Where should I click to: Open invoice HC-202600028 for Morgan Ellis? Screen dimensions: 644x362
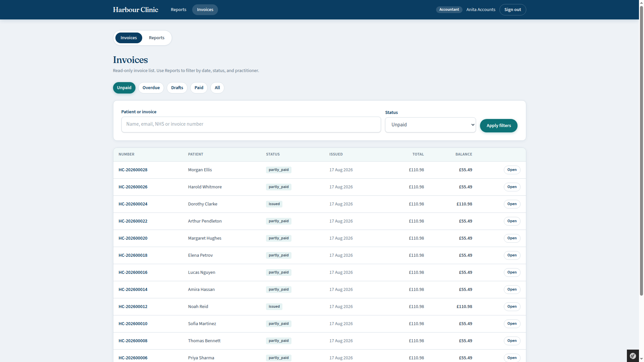pyautogui.click(x=512, y=170)
